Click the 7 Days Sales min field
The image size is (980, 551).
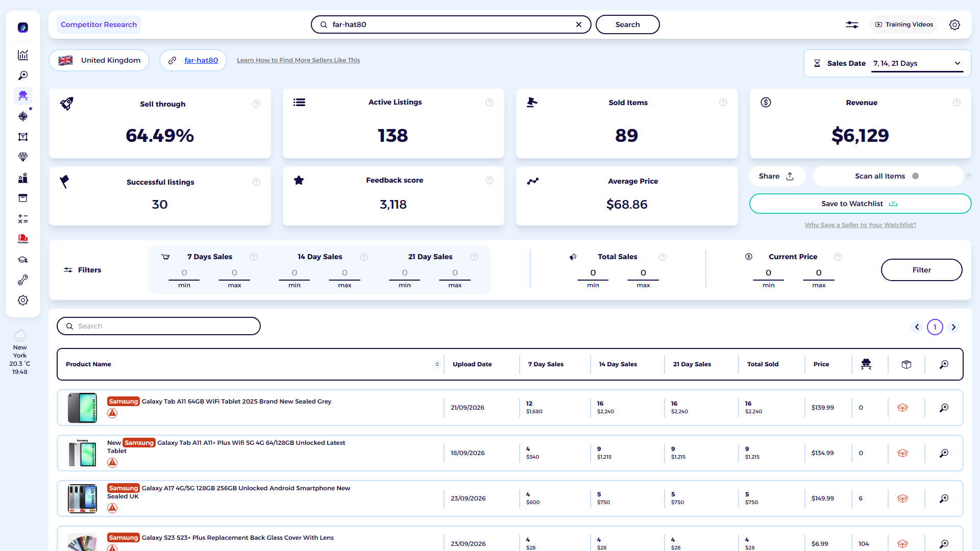pyautogui.click(x=184, y=273)
